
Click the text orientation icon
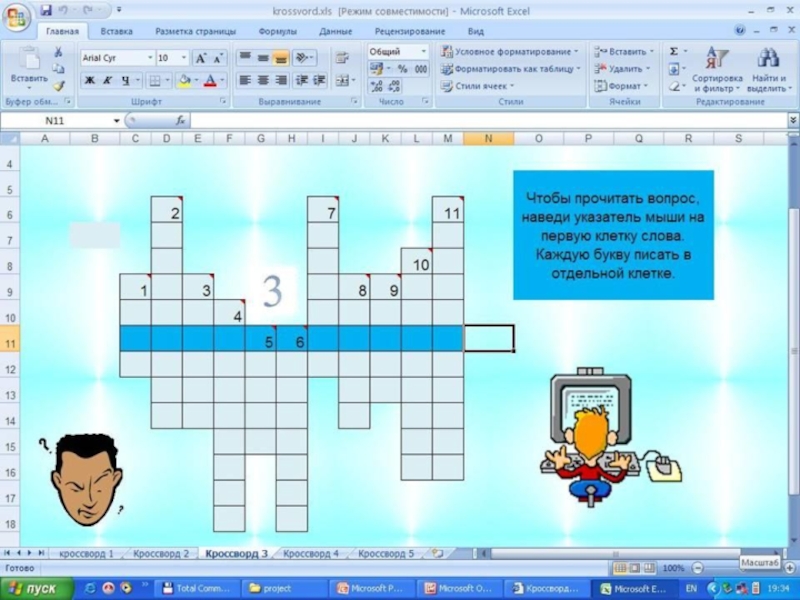[304, 57]
